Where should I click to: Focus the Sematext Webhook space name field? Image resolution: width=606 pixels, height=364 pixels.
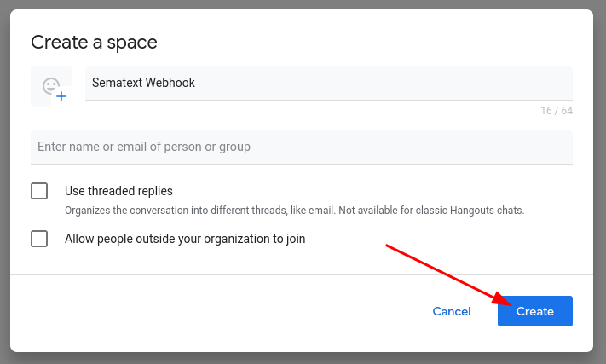(x=329, y=83)
